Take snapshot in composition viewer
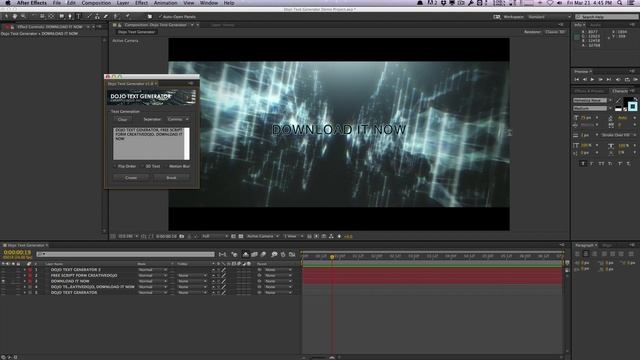The width and height of the screenshot is (640, 360). pyautogui.click(x=182, y=236)
